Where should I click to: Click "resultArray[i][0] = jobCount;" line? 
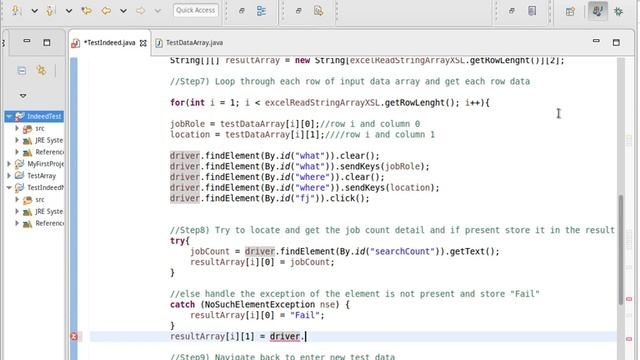pyautogui.click(x=262, y=262)
